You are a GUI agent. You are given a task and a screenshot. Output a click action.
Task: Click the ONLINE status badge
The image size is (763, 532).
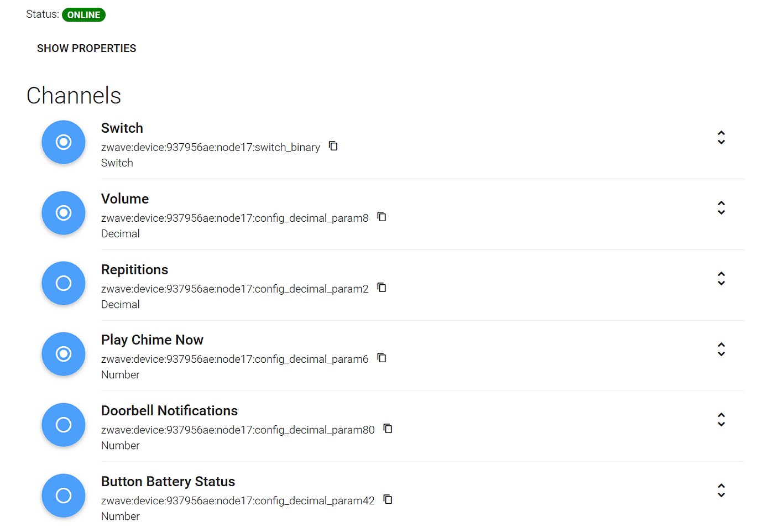click(83, 15)
